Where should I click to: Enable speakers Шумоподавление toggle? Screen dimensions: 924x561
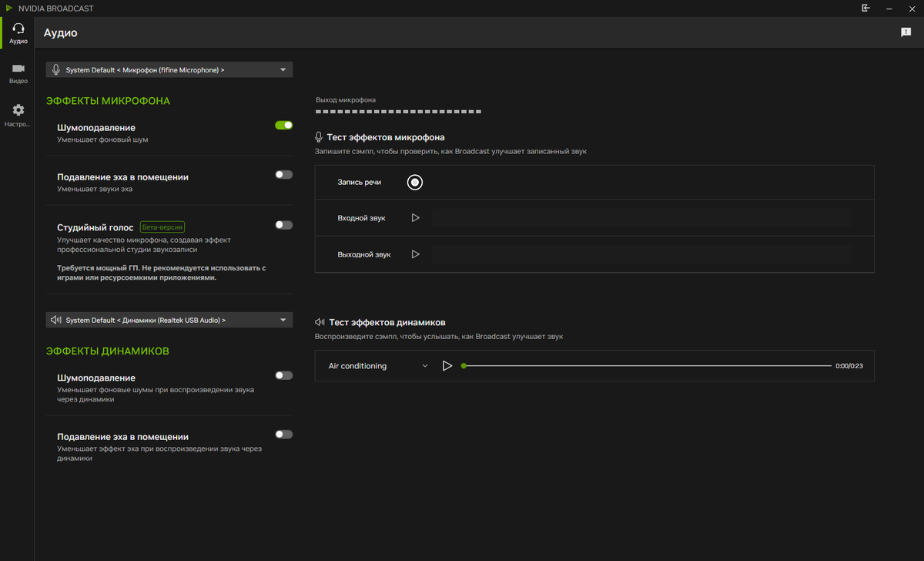click(x=284, y=375)
